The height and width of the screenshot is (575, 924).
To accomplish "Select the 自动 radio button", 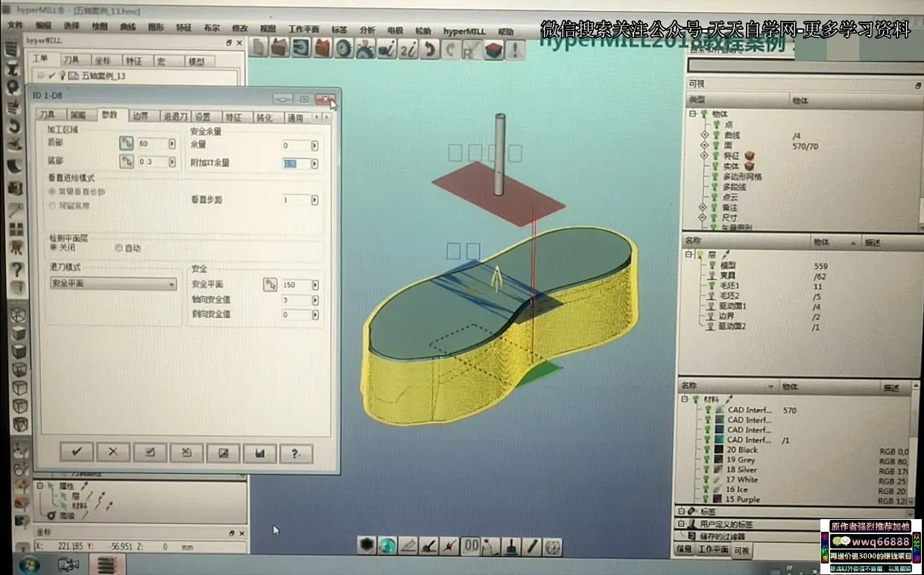I will (119, 248).
